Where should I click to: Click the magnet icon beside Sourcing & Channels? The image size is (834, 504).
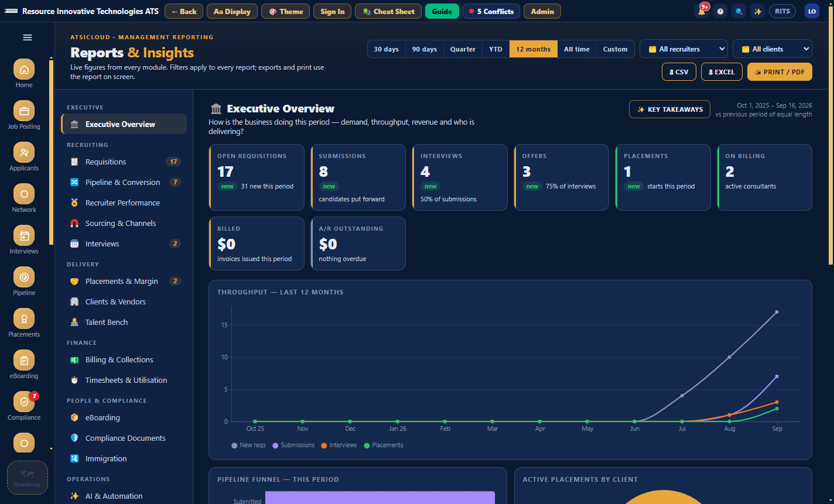pos(74,224)
